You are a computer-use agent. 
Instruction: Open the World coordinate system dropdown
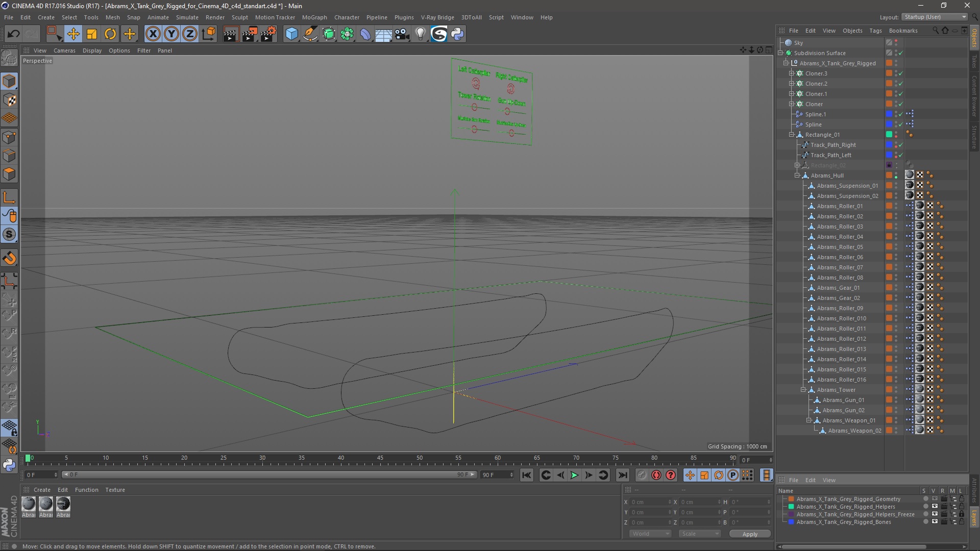(x=650, y=534)
